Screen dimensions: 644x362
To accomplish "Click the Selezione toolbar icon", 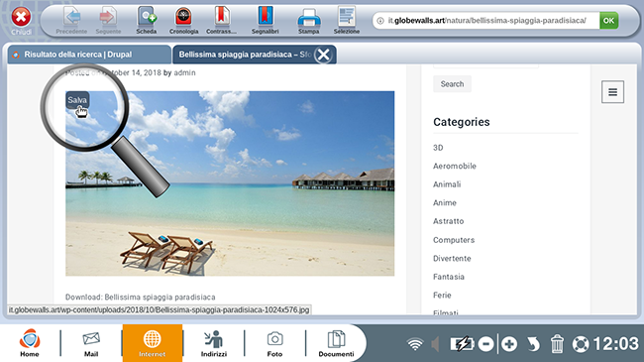I will tap(346, 20).
